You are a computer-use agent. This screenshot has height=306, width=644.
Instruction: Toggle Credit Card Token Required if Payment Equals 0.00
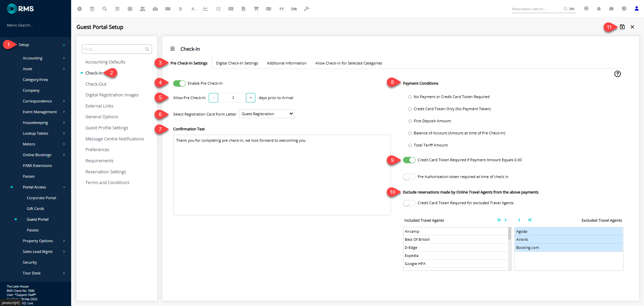[x=409, y=160]
